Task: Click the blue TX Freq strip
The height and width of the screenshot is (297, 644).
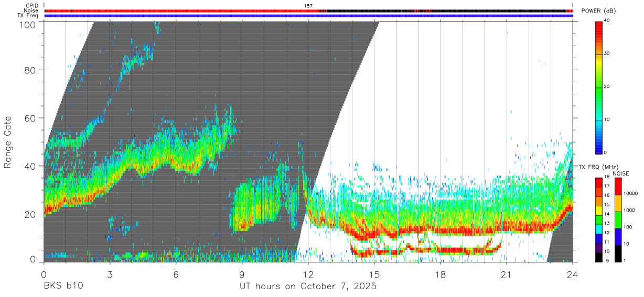Action: (x=308, y=16)
